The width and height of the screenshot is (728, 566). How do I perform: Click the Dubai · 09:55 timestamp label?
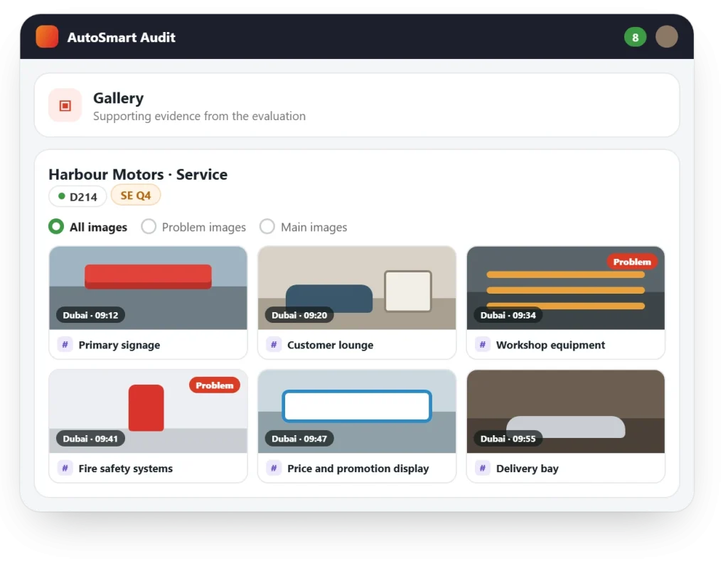[x=508, y=438]
